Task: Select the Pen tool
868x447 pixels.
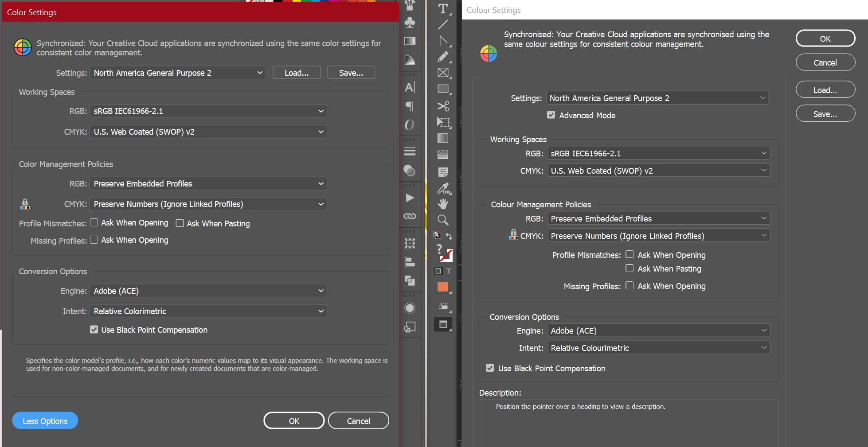Action: (x=443, y=41)
